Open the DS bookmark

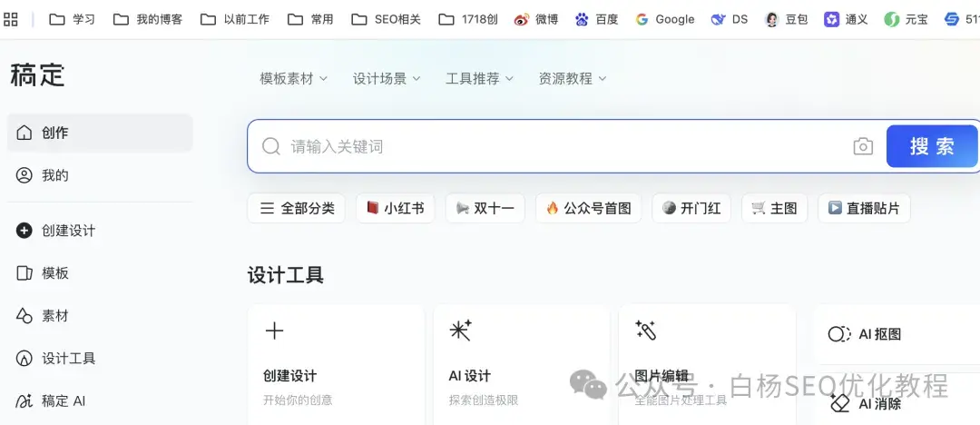coord(730,19)
